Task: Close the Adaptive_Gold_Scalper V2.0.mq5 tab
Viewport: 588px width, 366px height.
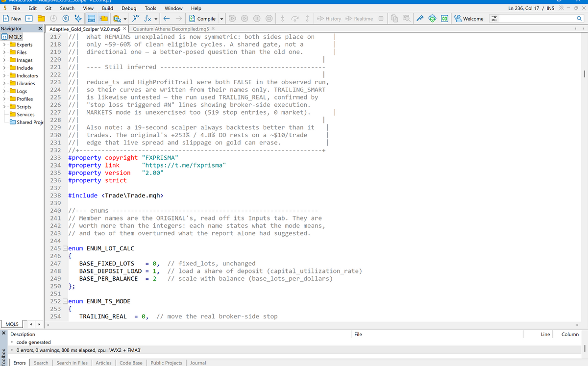Action: click(x=124, y=29)
